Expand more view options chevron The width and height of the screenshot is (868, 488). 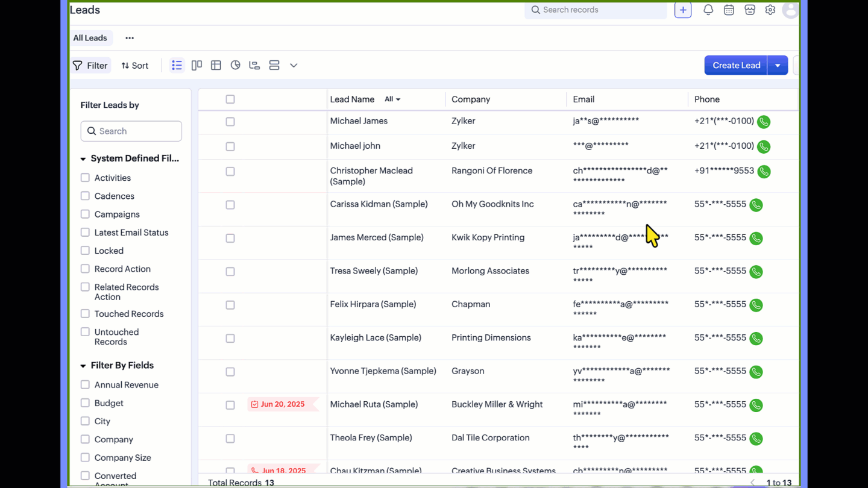[x=294, y=65]
